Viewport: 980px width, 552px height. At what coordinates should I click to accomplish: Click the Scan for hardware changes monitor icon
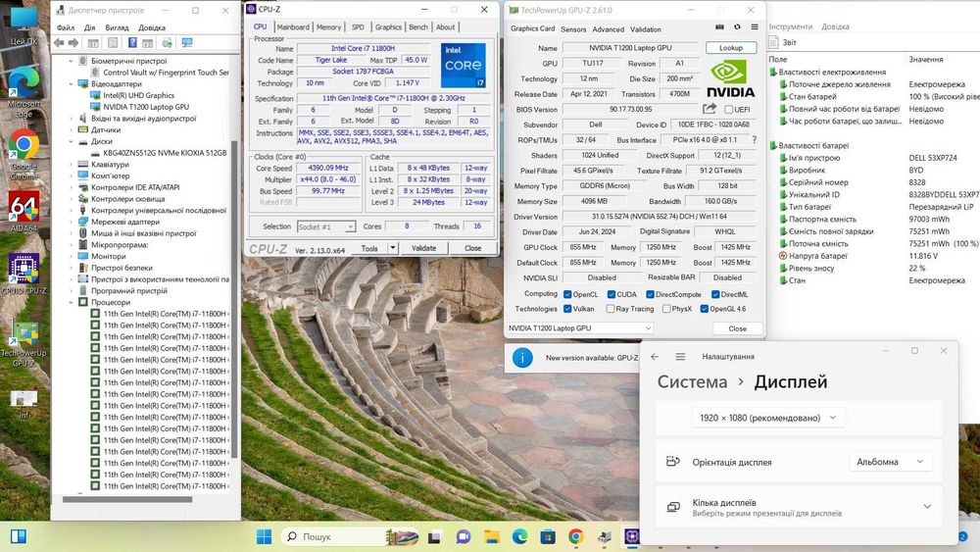(187, 43)
